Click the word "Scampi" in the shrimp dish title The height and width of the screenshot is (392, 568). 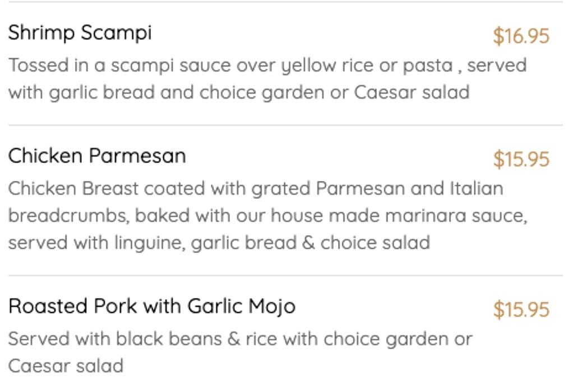pyautogui.click(x=116, y=33)
